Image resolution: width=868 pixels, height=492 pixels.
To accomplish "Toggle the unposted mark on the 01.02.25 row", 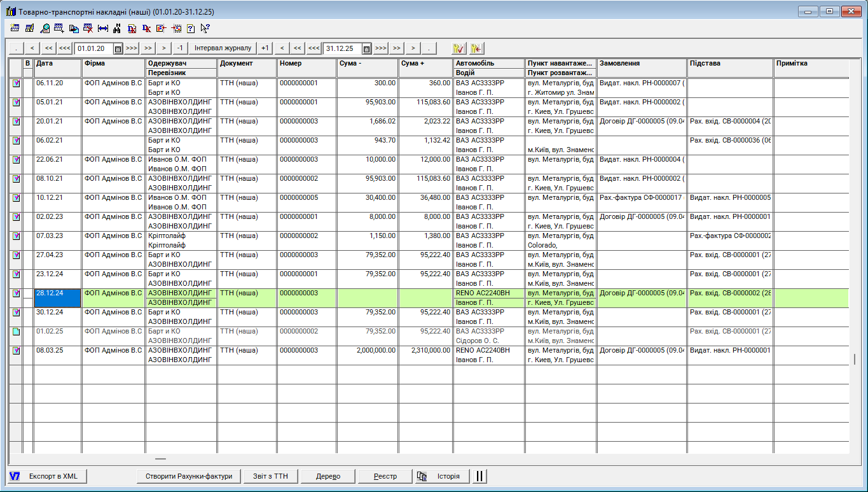I will [x=16, y=332].
